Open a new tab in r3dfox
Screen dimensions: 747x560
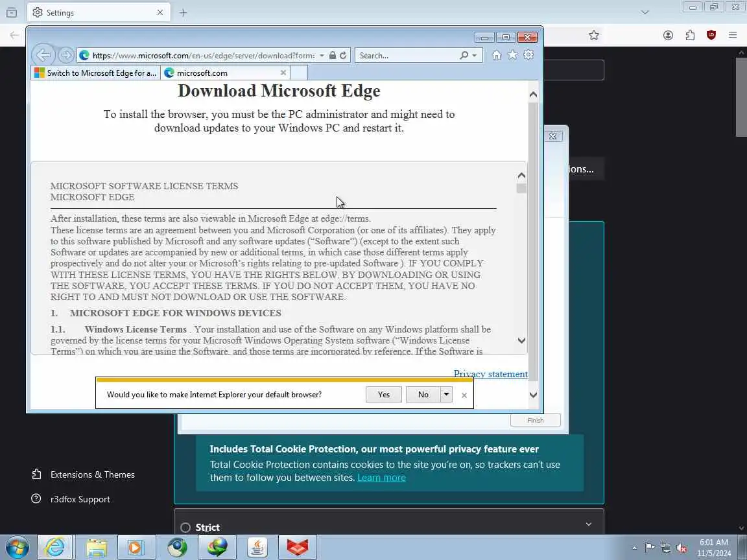pos(183,13)
